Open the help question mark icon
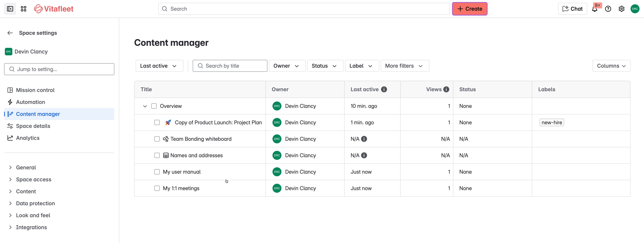The image size is (644, 243). [608, 9]
